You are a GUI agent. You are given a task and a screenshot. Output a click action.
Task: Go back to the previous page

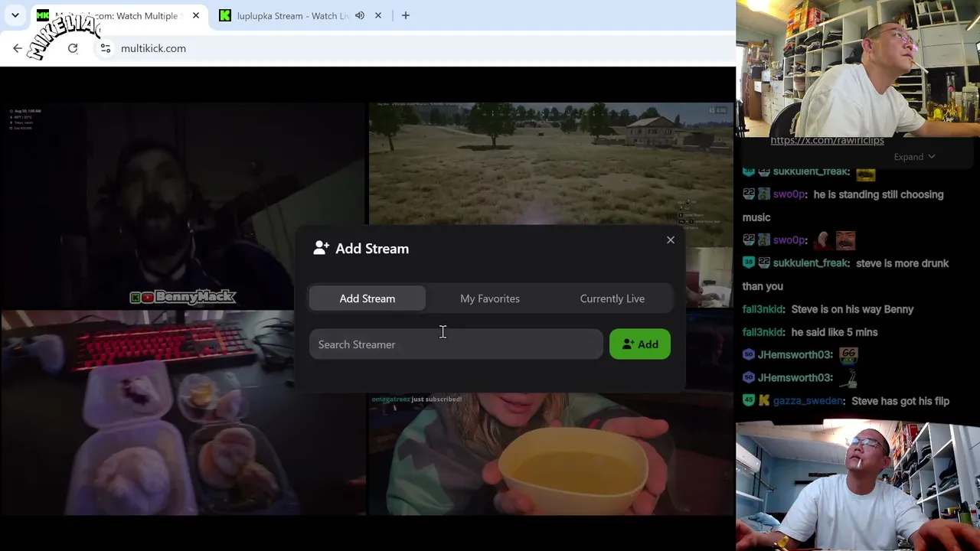18,48
